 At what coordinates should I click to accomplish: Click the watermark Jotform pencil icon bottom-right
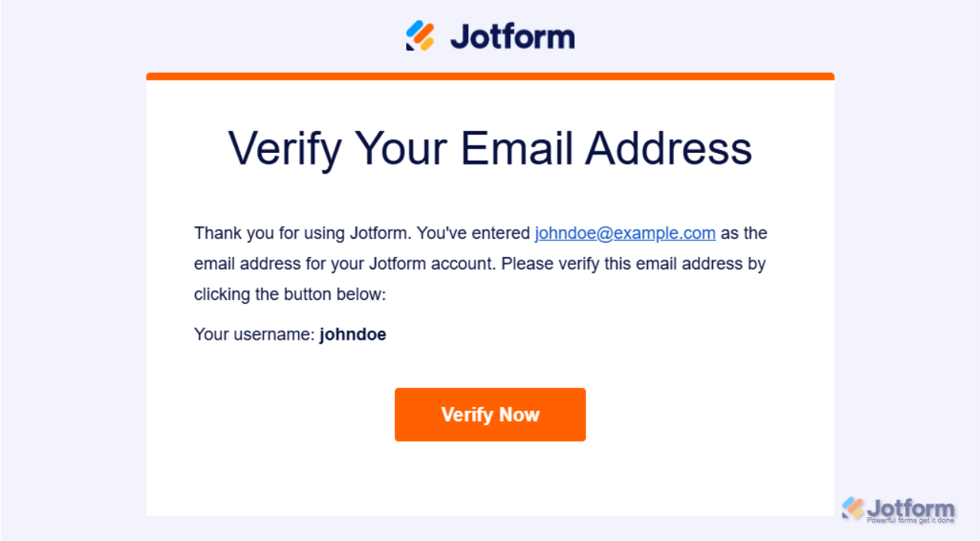coord(853,508)
